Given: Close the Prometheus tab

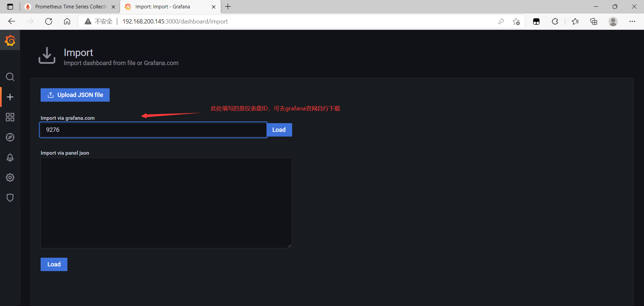Looking at the screenshot, I should (x=113, y=7).
